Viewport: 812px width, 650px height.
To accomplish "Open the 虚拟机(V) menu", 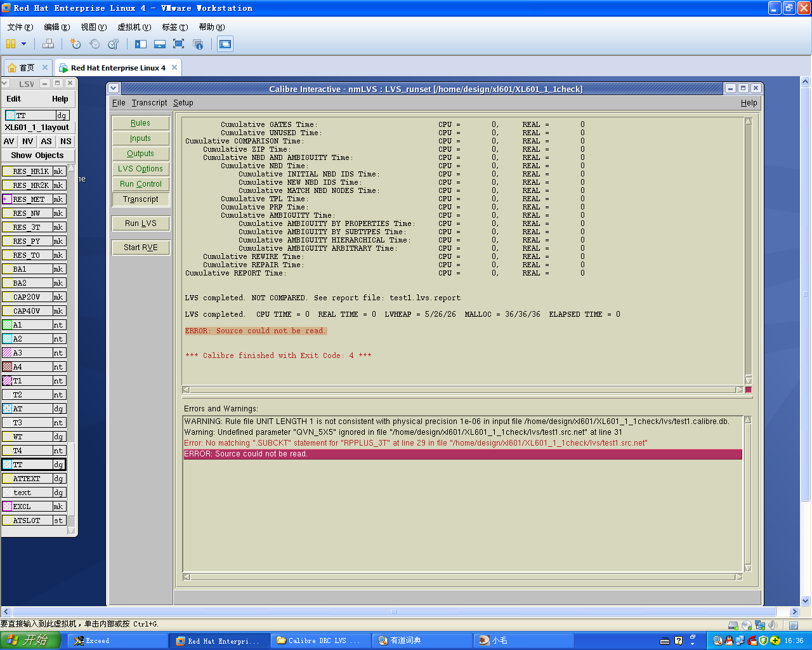I will point(134,27).
